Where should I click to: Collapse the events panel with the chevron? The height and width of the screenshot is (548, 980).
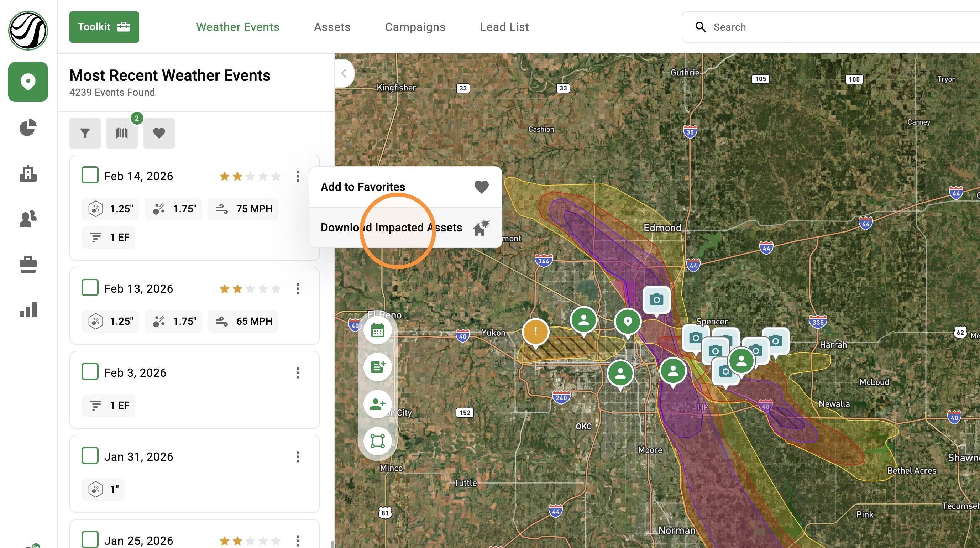(x=344, y=73)
